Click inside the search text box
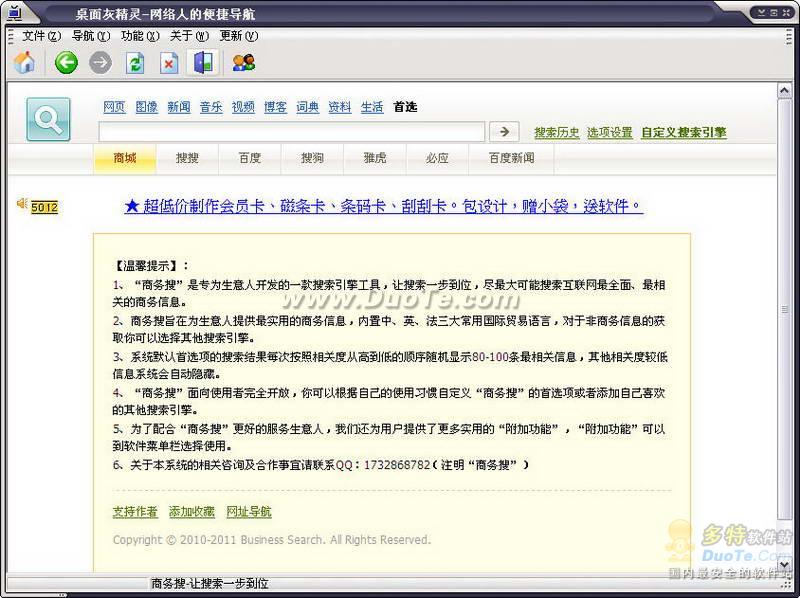This screenshot has height=598, width=800. pos(291,132)
